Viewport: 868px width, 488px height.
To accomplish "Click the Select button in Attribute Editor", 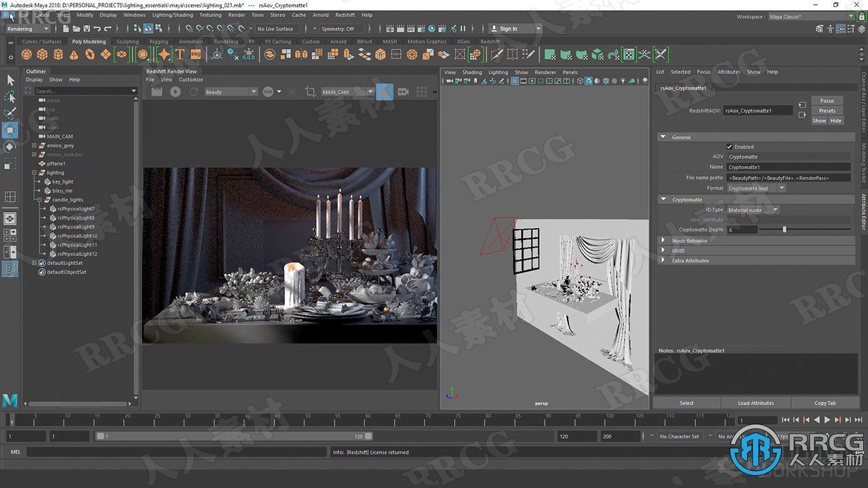I will point(686,403).
